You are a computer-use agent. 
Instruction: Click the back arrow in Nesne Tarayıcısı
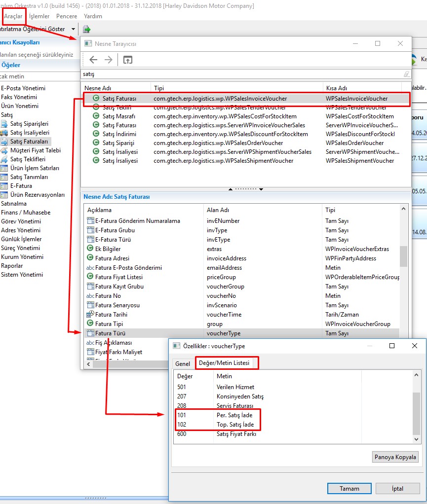click(93, 60)
